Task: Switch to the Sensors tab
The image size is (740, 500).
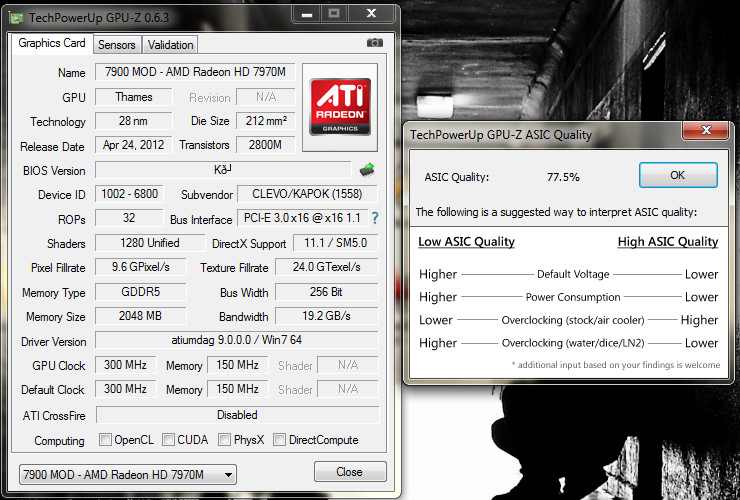Action: 117,45
